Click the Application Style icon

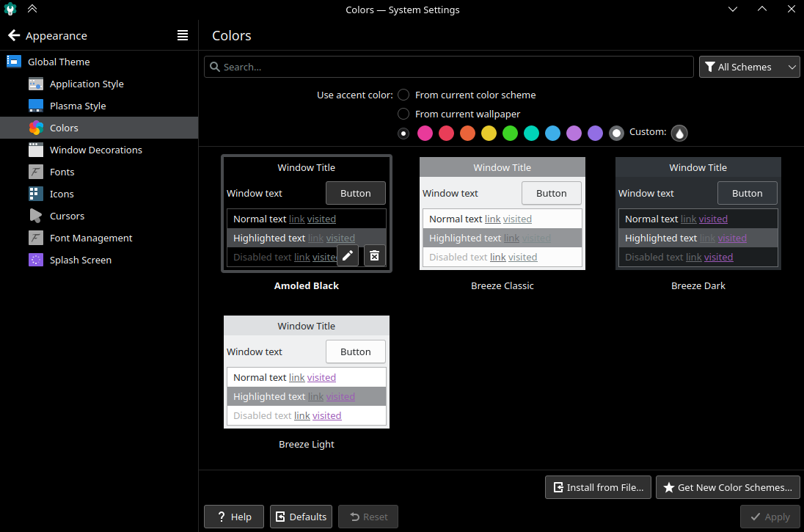tap(36, 84)
